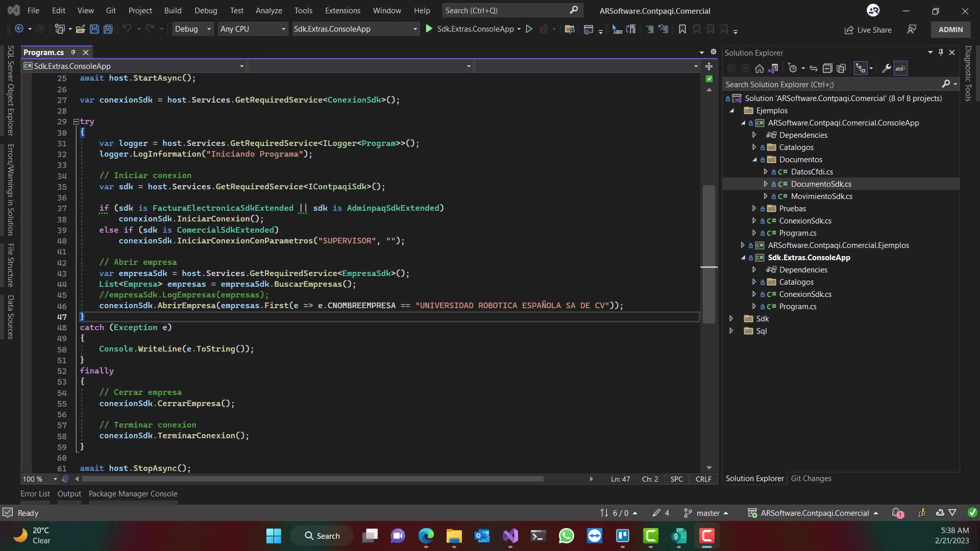Open Properties wrench icon in Solution Explorer

[x=887, y=68]
